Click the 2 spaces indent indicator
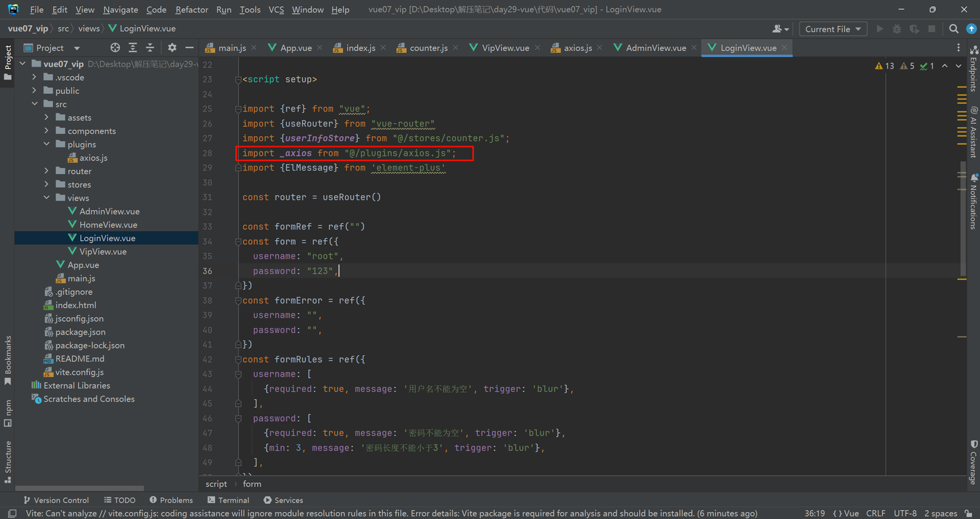980x519 pixels. [941, 514]
